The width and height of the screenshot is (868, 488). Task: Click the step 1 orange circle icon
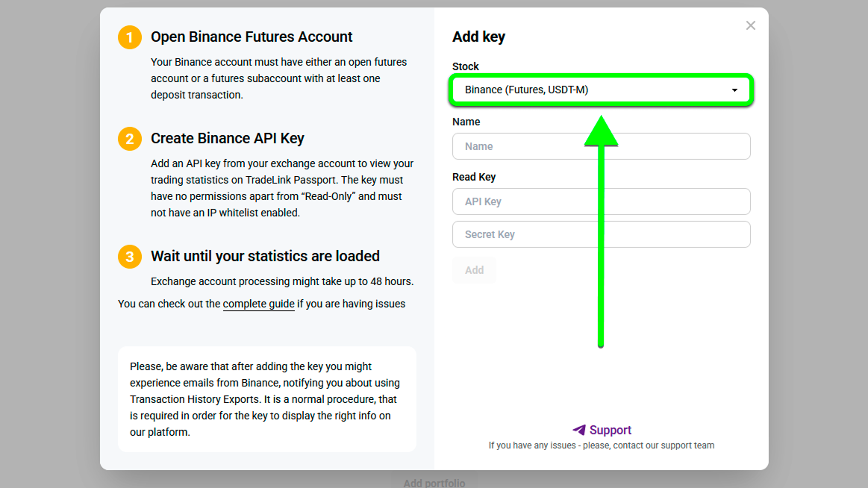click(130, 37)
